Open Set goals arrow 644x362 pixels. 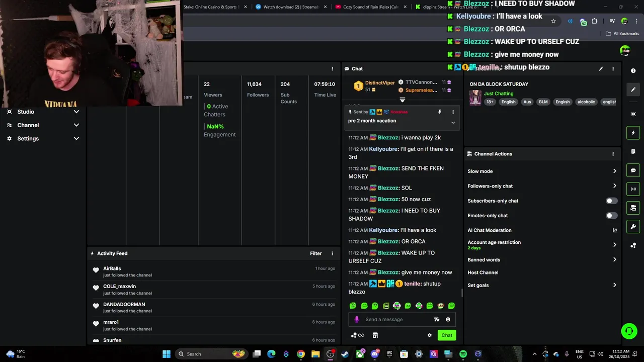614,285
